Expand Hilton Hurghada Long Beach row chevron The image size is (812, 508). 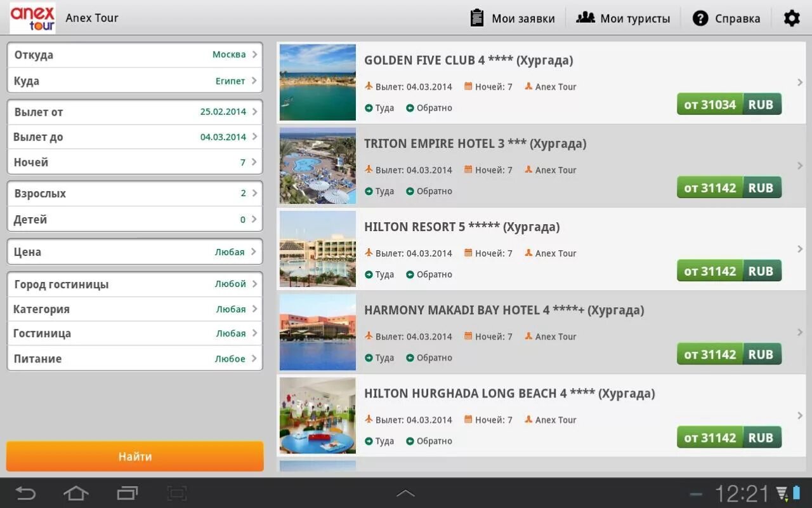click(800, 415)
